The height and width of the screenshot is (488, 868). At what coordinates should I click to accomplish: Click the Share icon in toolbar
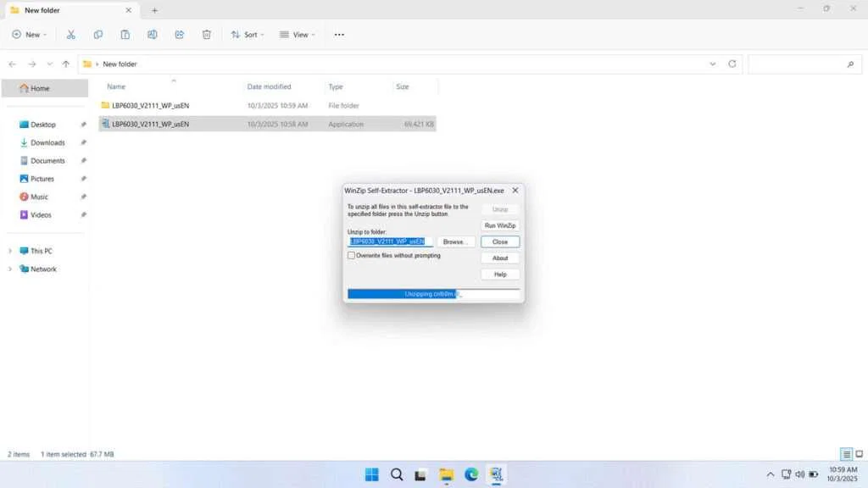pyautogui.click(x=180, y=35)
